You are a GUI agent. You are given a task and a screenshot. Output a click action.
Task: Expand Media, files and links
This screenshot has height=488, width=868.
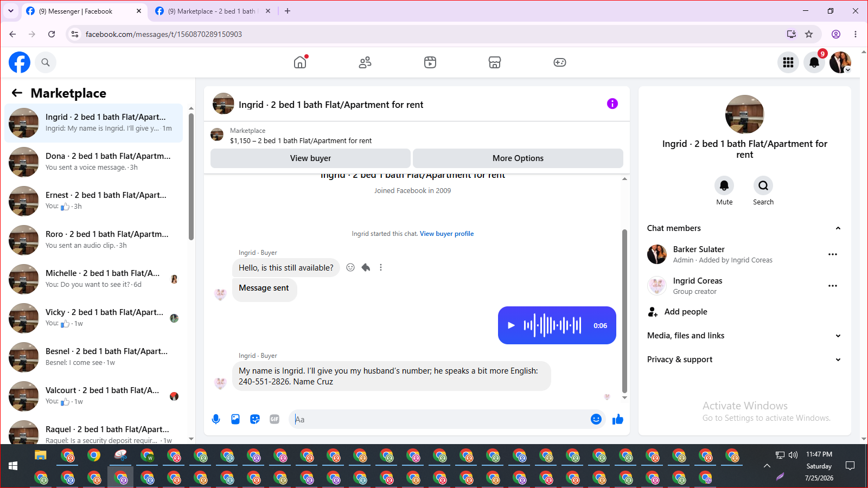coord(744,336)
